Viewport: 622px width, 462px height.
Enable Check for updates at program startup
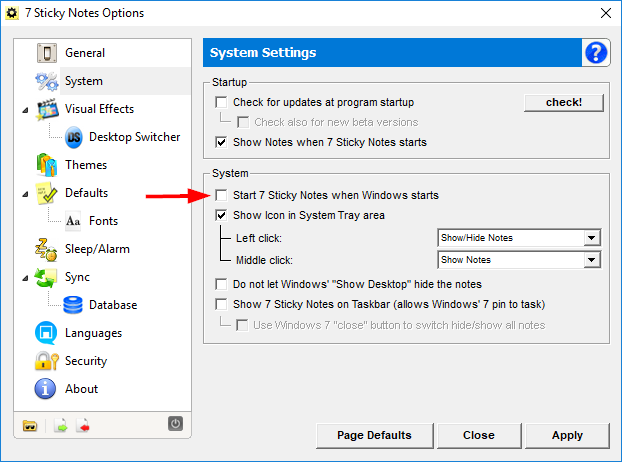[x=221, y=102]
